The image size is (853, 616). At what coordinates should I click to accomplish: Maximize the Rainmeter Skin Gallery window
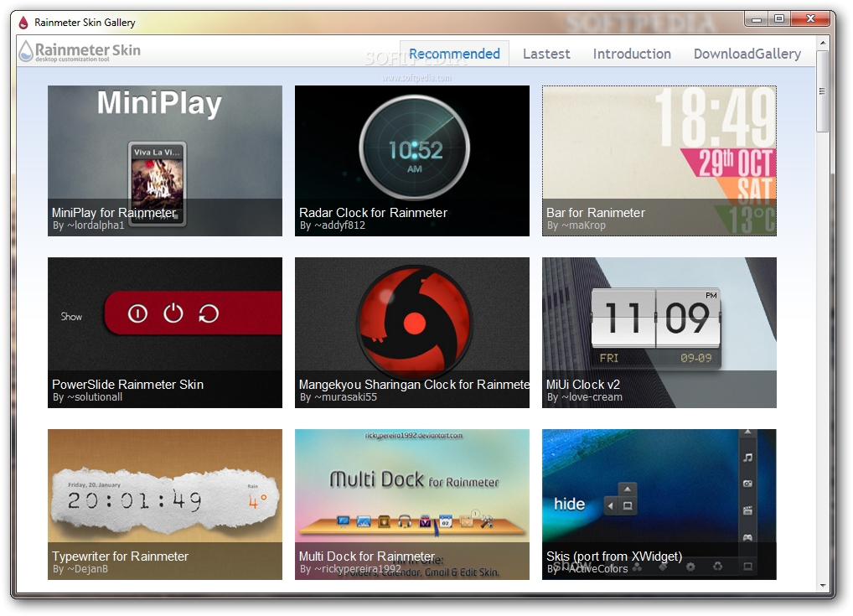click(779, 19)
